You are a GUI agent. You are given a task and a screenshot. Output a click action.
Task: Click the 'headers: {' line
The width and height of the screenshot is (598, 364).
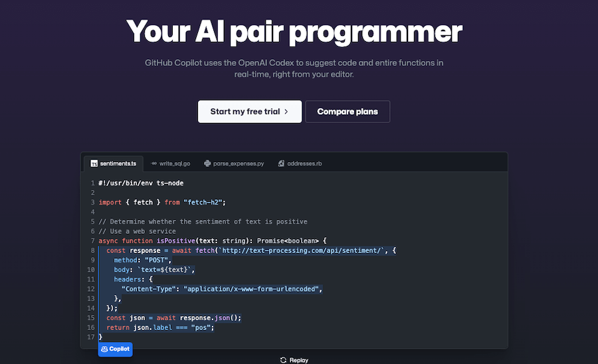click(x=133, y=280)
